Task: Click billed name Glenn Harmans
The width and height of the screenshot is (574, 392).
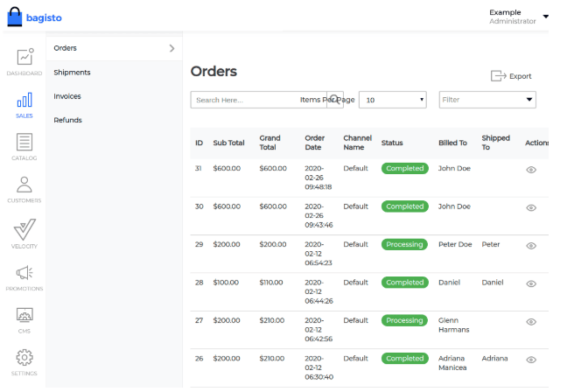Action: [453, 325]
